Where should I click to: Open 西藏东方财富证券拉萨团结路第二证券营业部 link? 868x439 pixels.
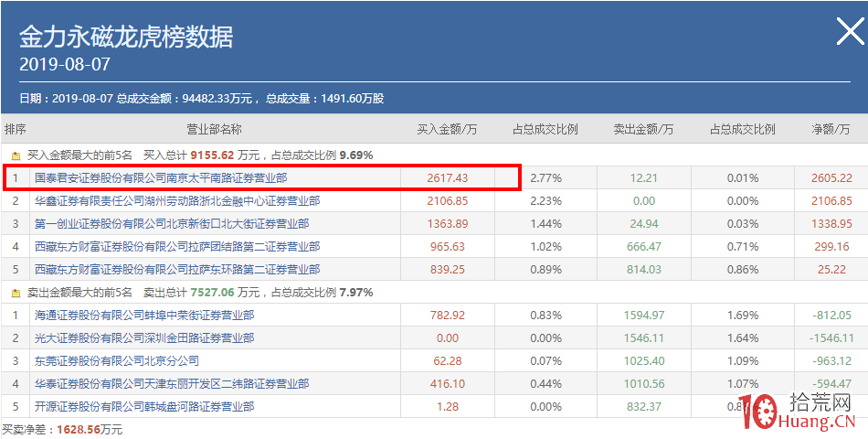[x=177, y=247]
